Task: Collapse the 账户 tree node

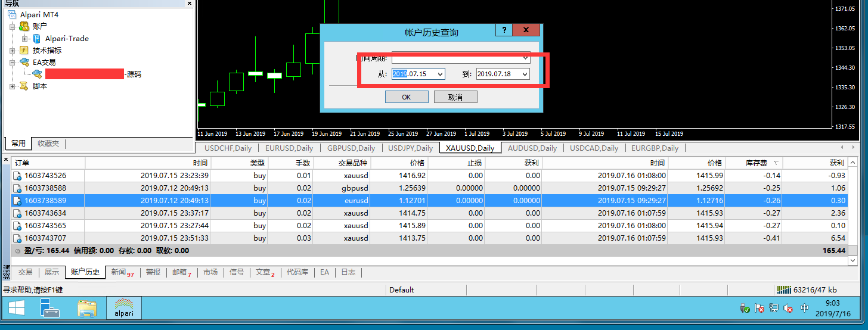Action: tap(12, 27)
